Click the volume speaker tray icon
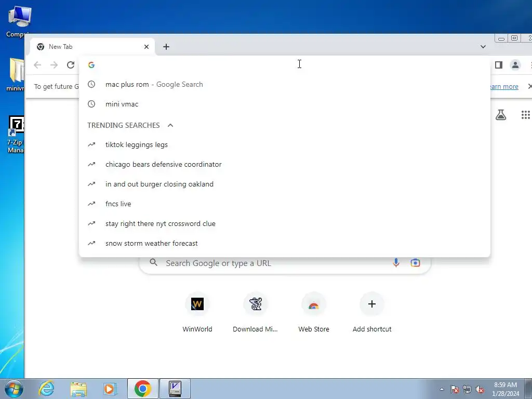 click(480, 389)
